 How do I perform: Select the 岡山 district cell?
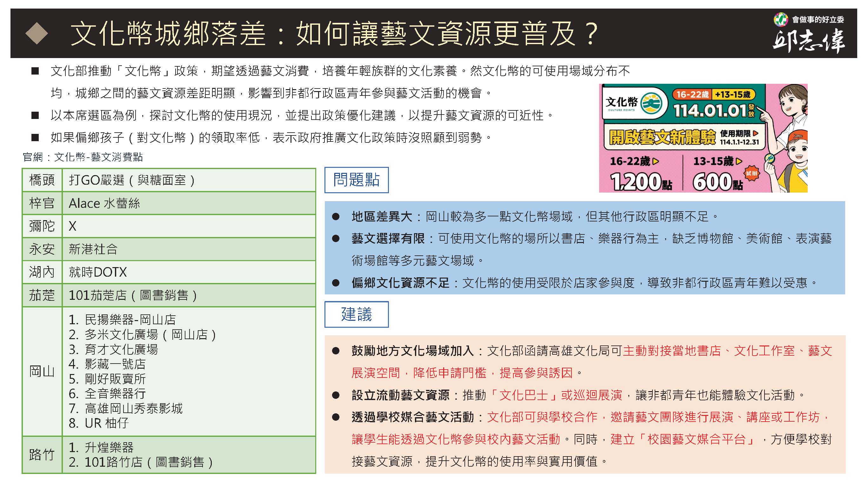point(42,371)
